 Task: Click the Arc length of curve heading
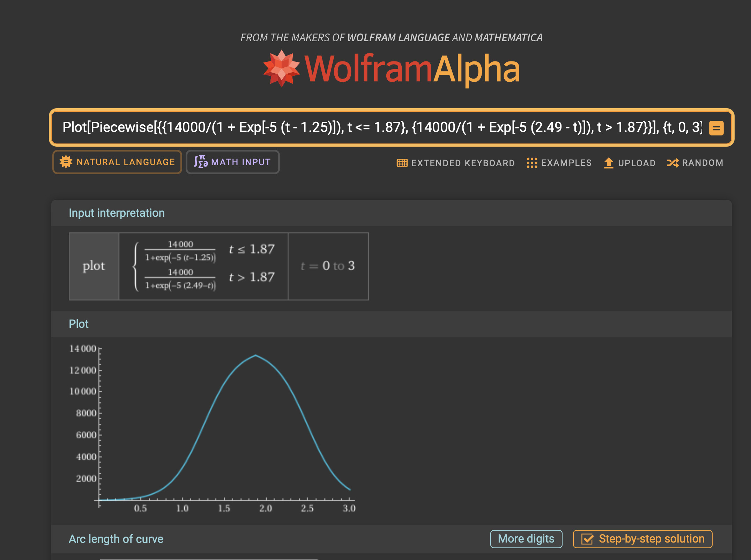pyautogui.click(x=116, y=539)
